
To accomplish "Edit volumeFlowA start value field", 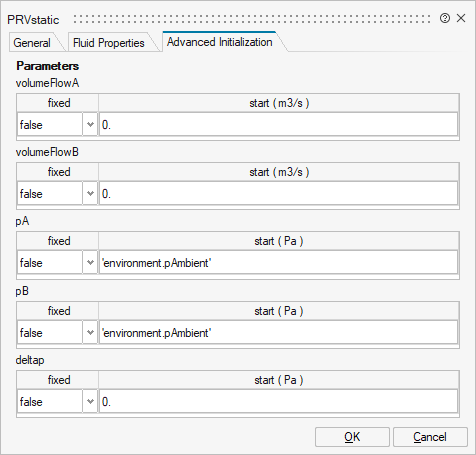I will 278,125.
